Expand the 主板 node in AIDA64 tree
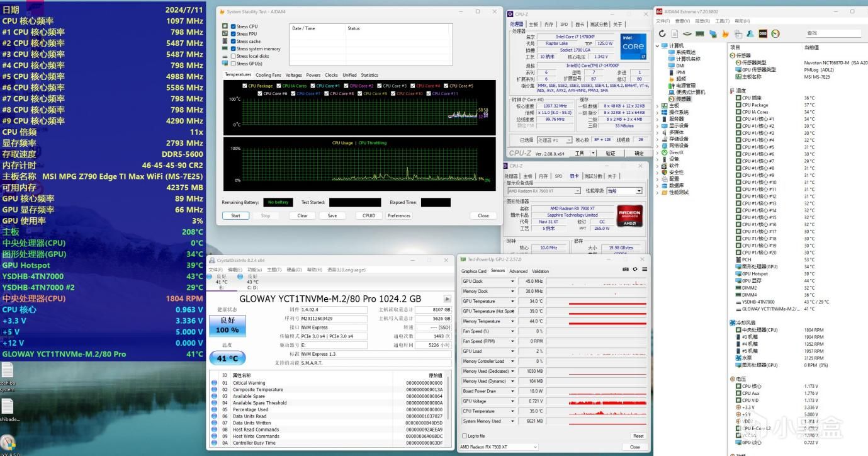This screenshot has height=456, width=868. [658, 106]
